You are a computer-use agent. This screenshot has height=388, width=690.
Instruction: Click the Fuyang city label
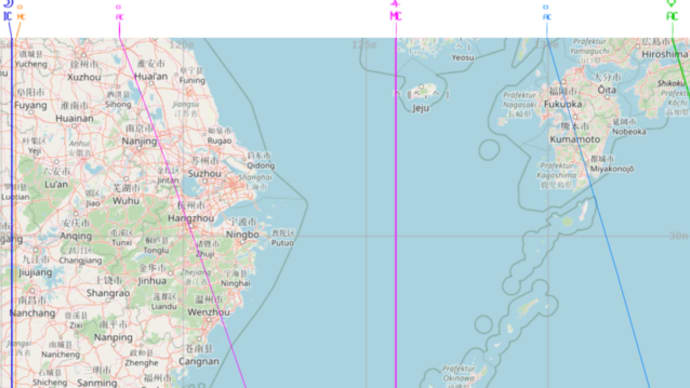coord(31,106)
